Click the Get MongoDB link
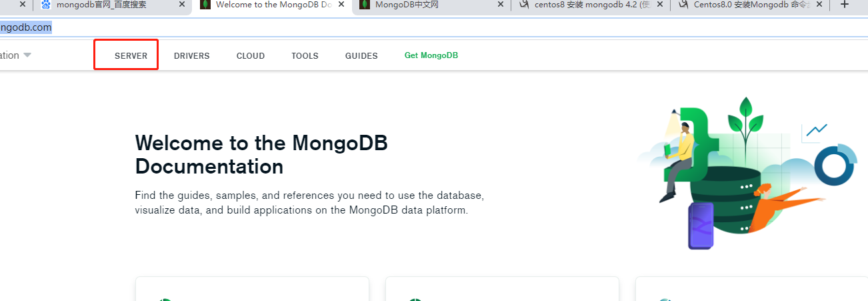Screen dimensions: 868x301 coord(431,55)
